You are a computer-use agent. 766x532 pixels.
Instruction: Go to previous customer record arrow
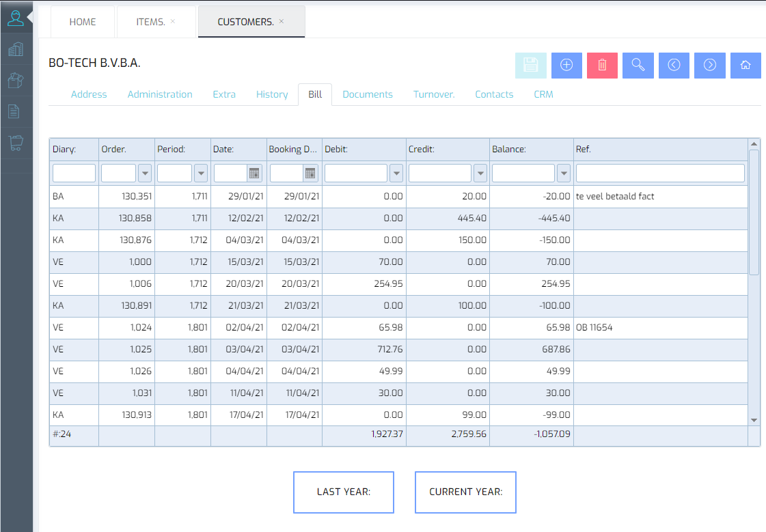click(x=674, y=66)
